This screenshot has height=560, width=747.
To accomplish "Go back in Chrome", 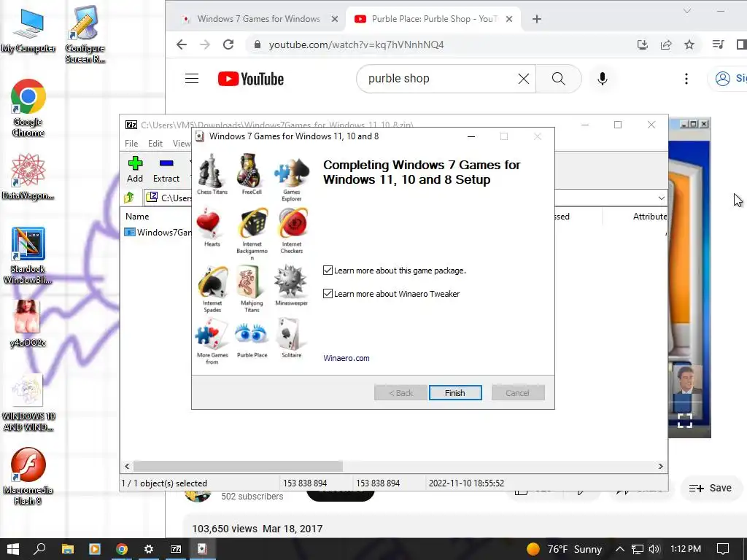I will click(182, 44).
